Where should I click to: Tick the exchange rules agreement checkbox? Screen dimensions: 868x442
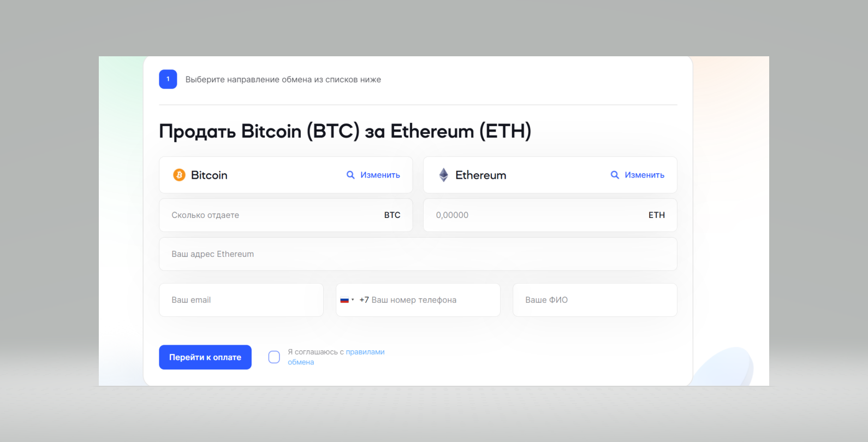click(274, 357)
